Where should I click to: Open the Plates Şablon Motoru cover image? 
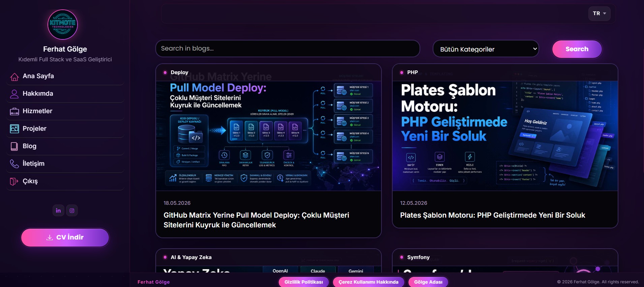(505, 136)
